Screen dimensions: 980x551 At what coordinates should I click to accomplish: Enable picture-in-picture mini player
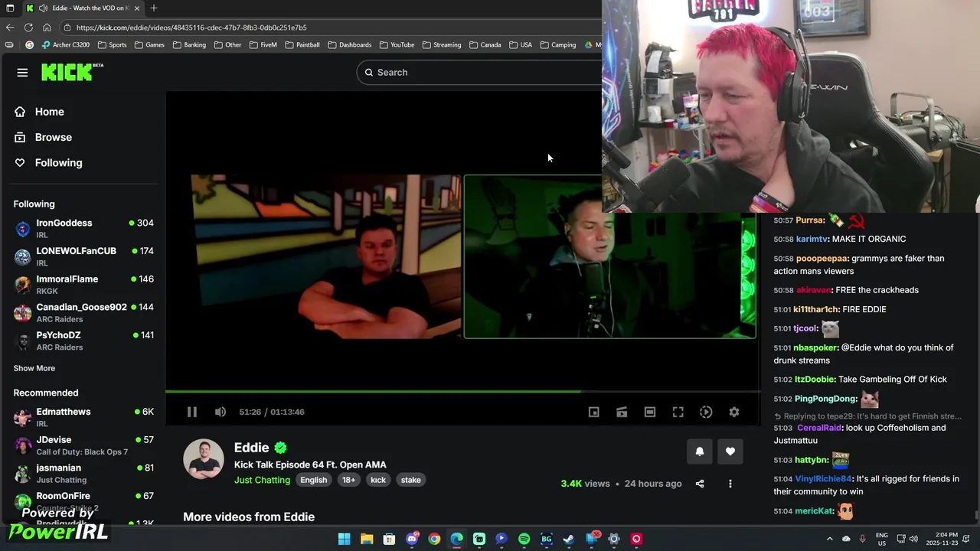(x=593, y=412)
